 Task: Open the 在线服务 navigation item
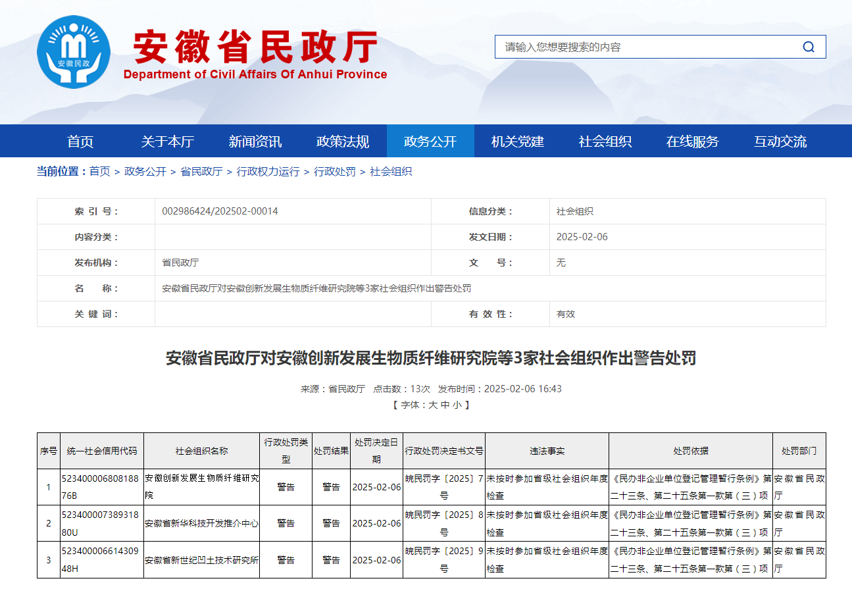(693, 141)
